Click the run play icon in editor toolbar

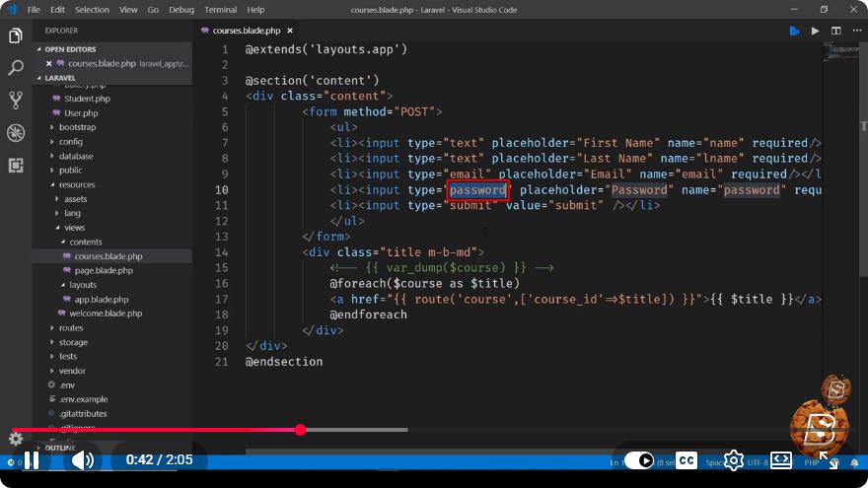coord(815,31)
